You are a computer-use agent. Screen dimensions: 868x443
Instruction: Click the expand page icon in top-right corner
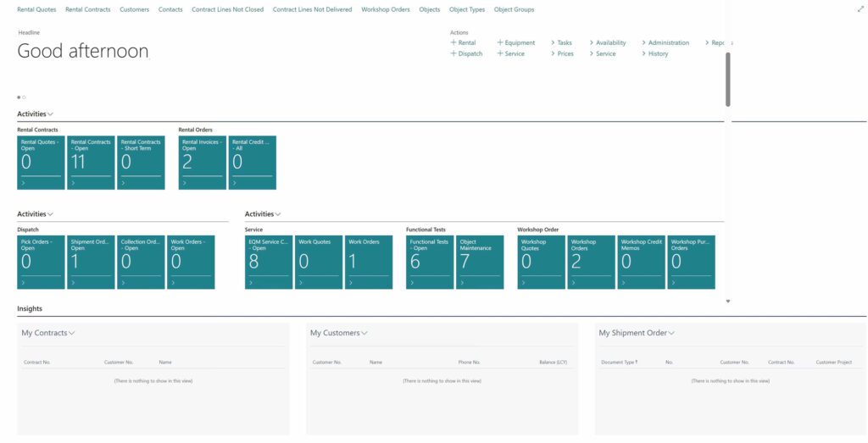pyautogui.click(x=860, y=9)
